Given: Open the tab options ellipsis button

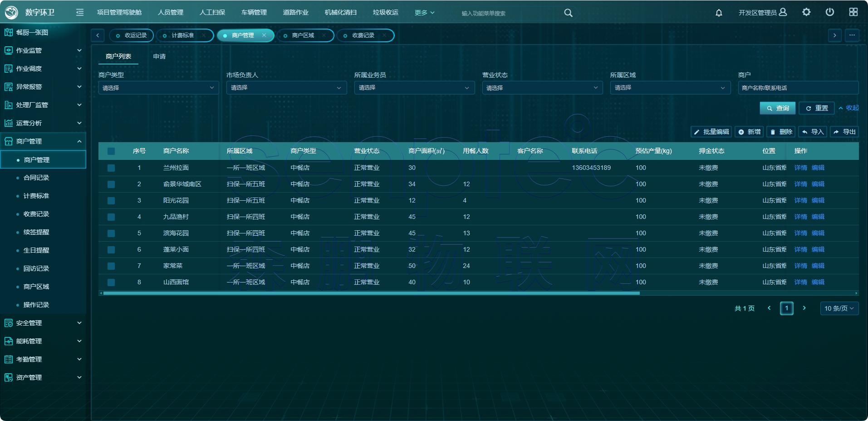Looking at the screenshot, I should (x=852, y=35).
